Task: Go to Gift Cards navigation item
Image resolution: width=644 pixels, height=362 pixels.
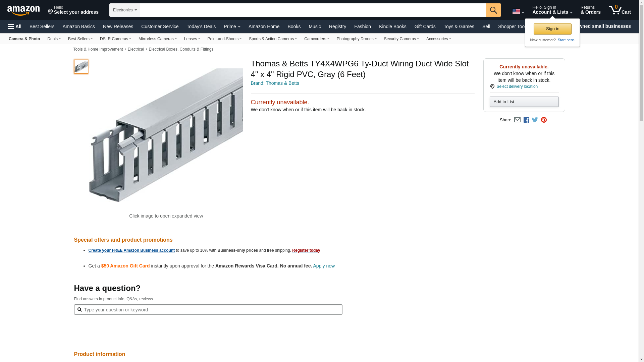Action: click(x=425, y=26)
